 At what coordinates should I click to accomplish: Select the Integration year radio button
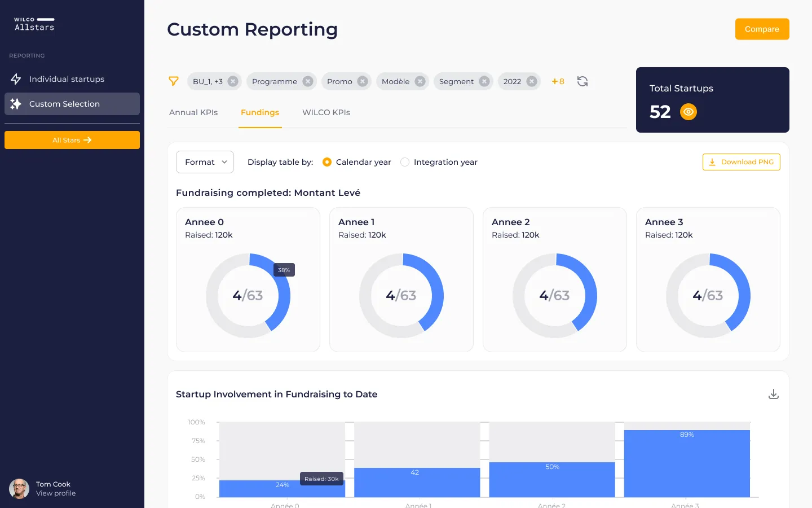[405, 162]
